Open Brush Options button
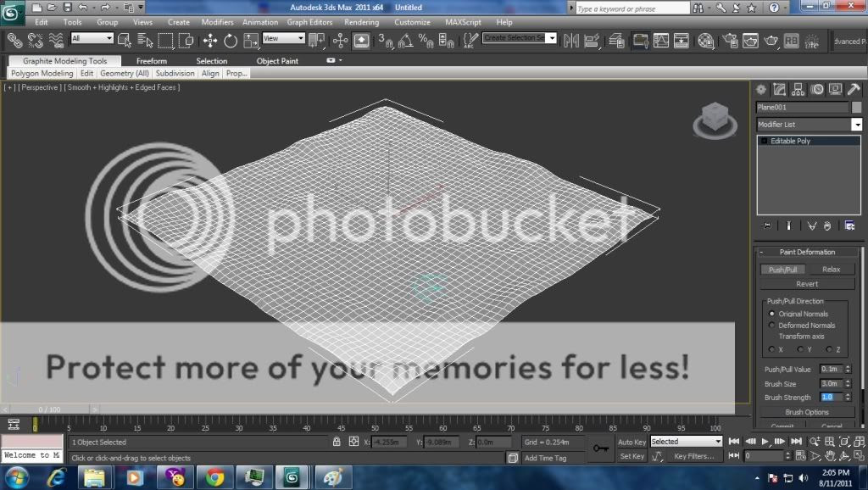 pyautogui.click(x=807, y=412)
